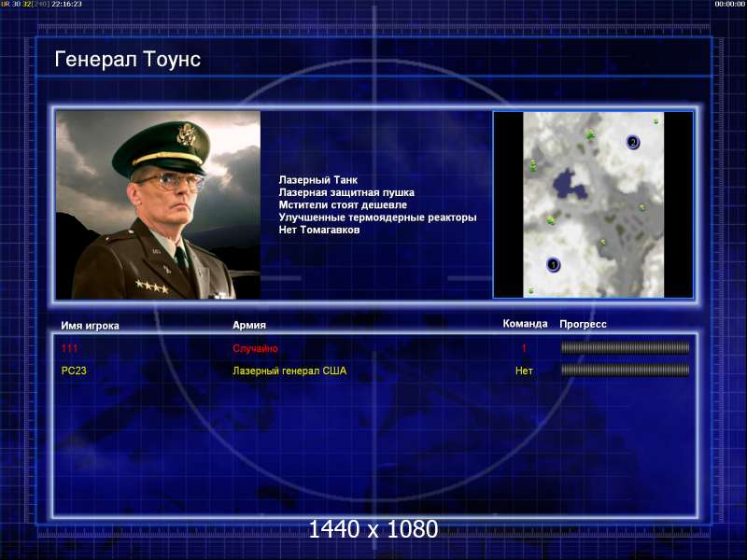Click the 'Армия' column header
Viewport: 747px width, 560px height.
pyautogui.click(x=249, y=325)
